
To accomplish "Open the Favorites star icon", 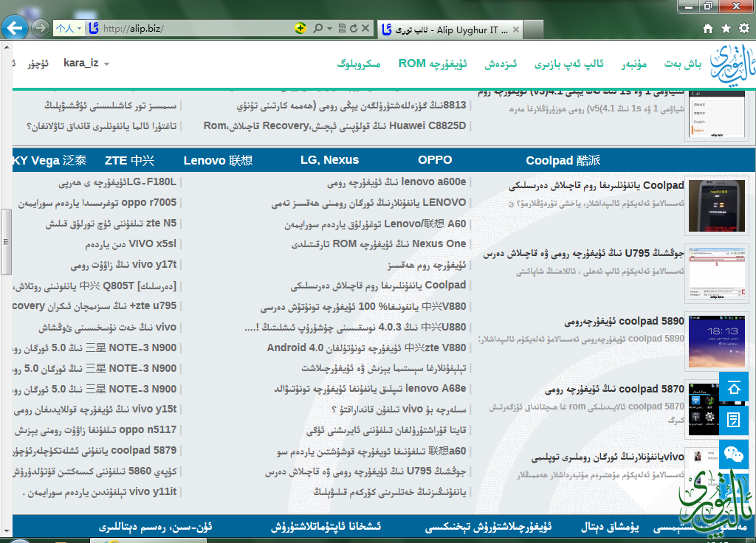I will click(x=726, y=29).
